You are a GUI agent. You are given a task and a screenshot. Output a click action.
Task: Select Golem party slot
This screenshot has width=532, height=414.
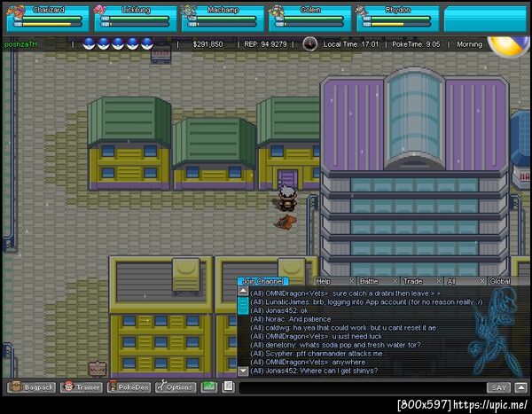310,19
